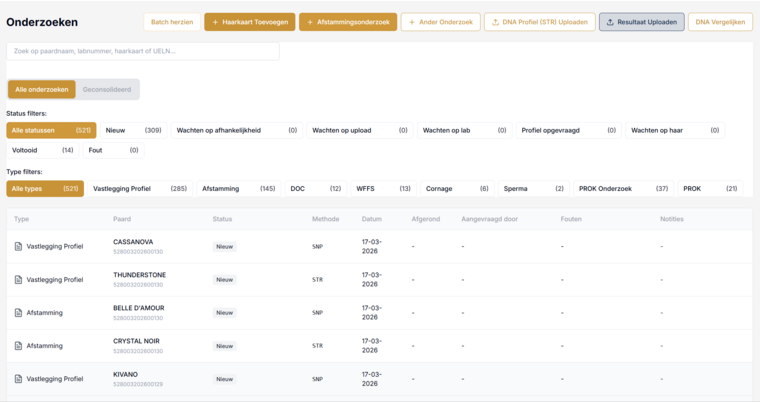Switch to the Geconsolideerd view toggle
The image size is (760, 402).
point(107,89)
